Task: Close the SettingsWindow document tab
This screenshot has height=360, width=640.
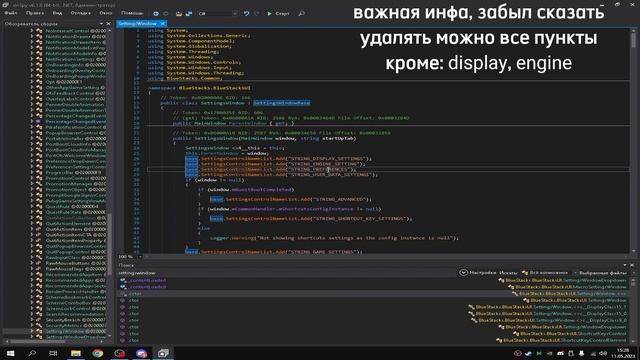Action: [x=162, y=24]
